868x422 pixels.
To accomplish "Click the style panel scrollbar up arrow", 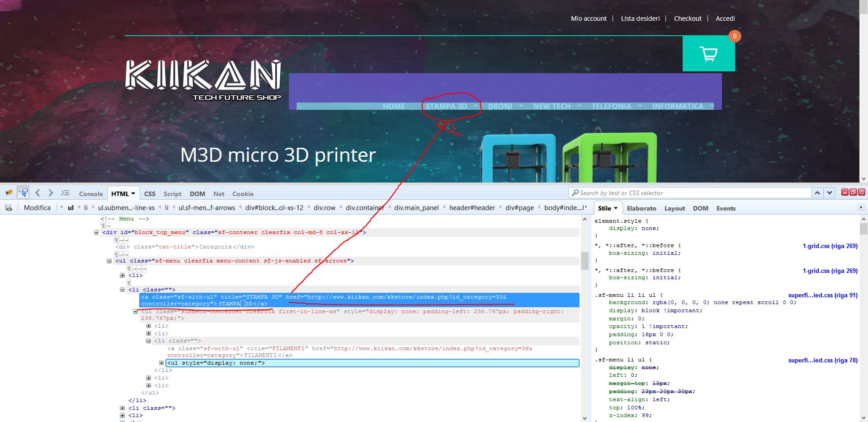I will coord(863,219).
